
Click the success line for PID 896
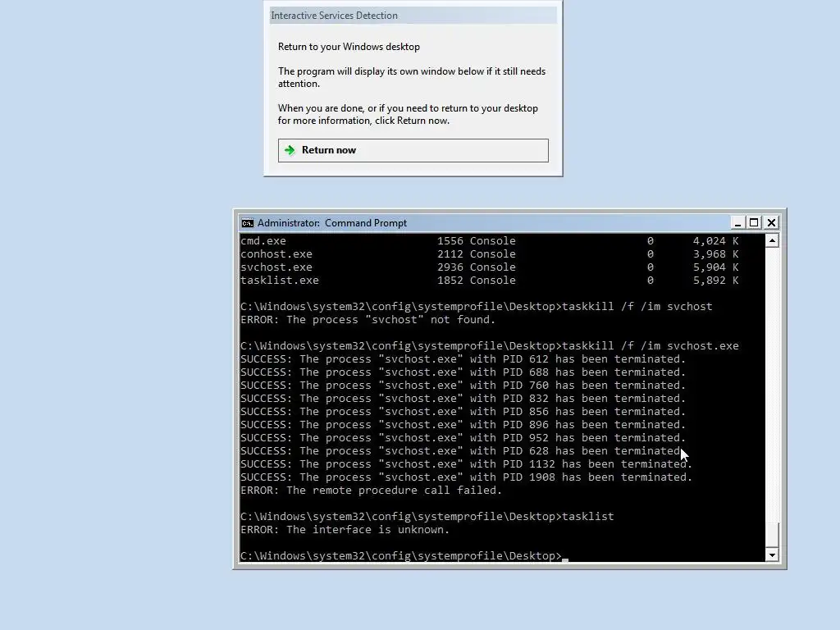[463, 425]
